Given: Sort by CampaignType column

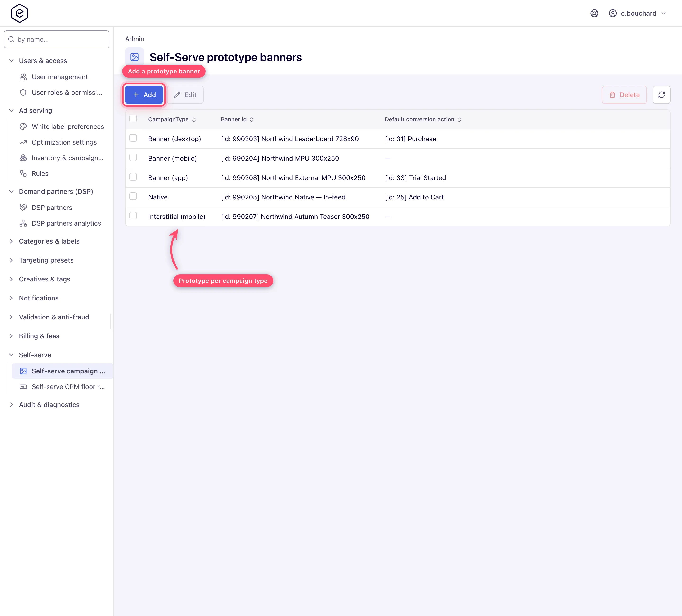Looking at the screenshot, I should (172, 119).
